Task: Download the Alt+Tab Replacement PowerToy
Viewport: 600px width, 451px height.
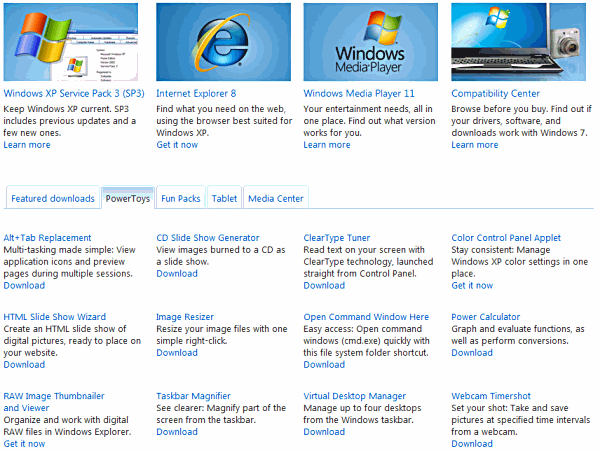Action: (x=24, y=286)
